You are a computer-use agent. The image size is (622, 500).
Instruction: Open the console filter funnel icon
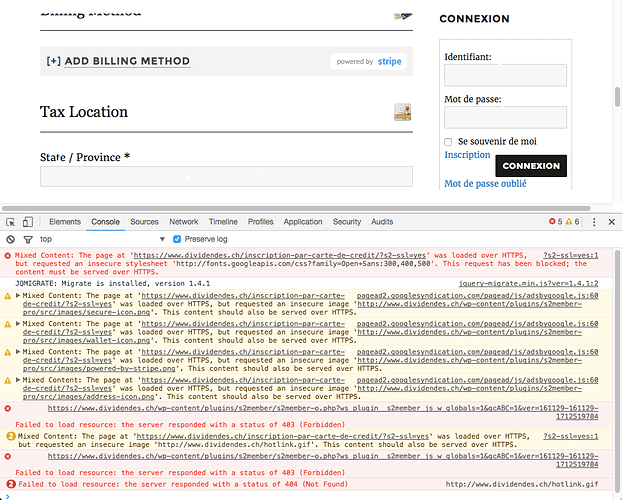pyautogui.click(x=28, y=239)
